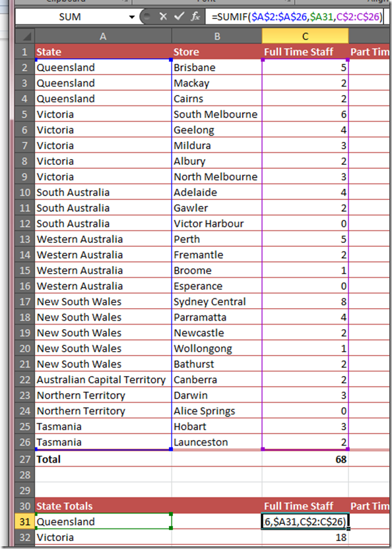Select the Albury cell
The width and height of the screenshot is (392, 549).
pos(217,161)
